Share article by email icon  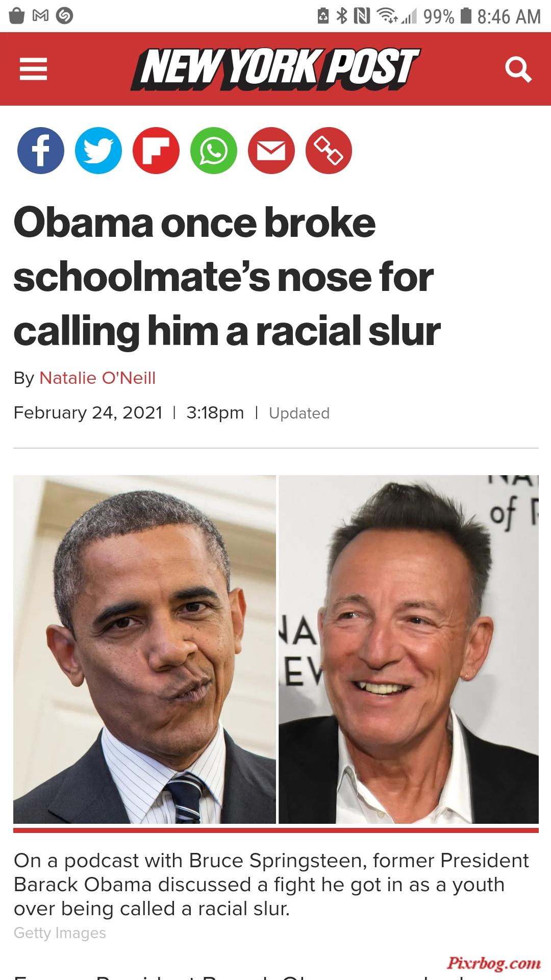tap(271, 151)
